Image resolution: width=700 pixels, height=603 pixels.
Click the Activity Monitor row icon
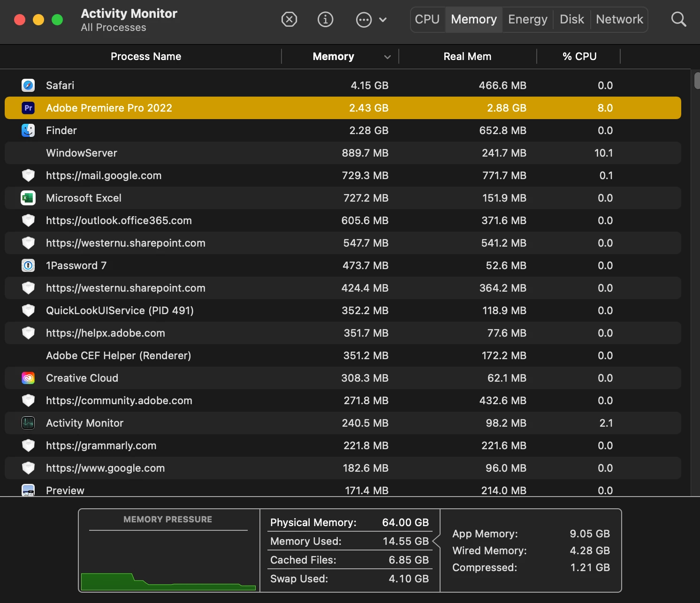point(28,423)
